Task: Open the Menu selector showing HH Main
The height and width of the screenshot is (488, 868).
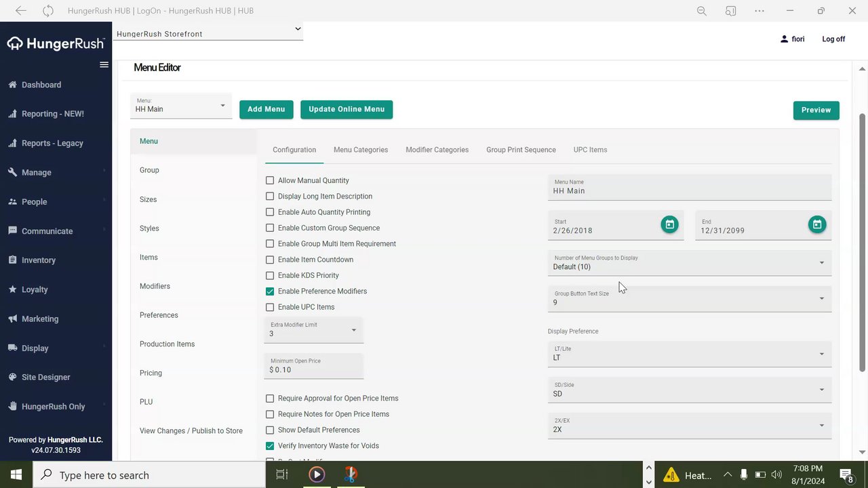Action: [x=181, y=106]
